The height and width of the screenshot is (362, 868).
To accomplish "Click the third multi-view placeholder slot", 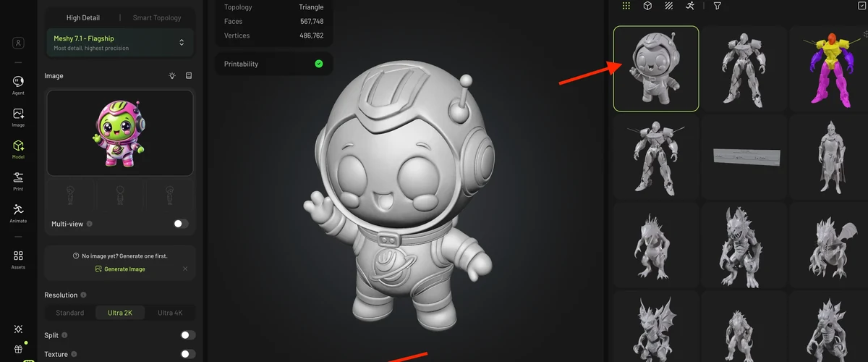I will click(x=169, y=195).
